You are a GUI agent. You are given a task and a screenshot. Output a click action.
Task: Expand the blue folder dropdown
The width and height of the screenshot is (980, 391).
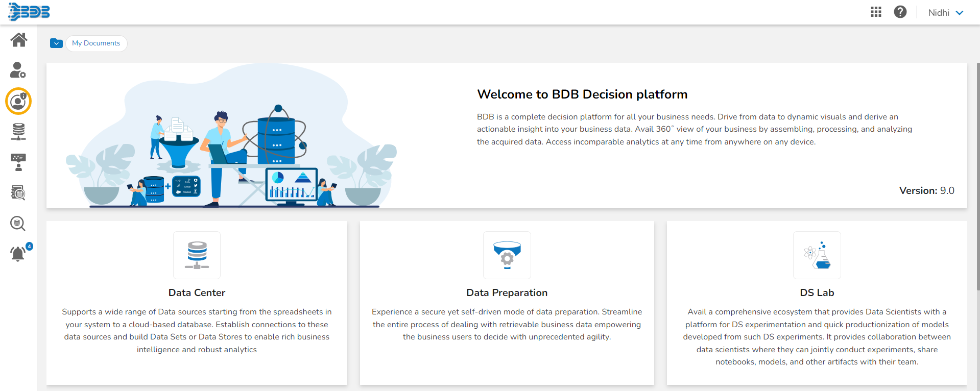[56, 43]
